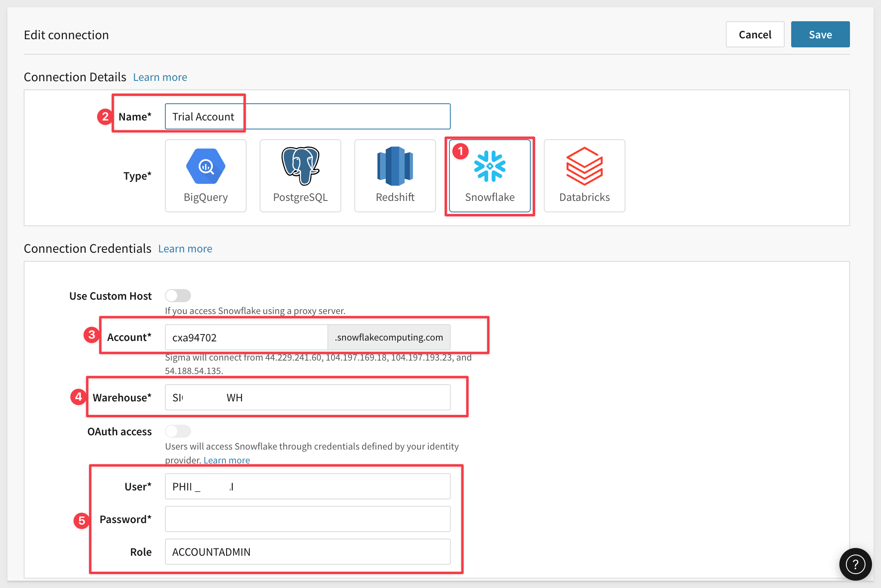Click the Type* label
This screenshot has width=881, height=588.
(138, 176)
